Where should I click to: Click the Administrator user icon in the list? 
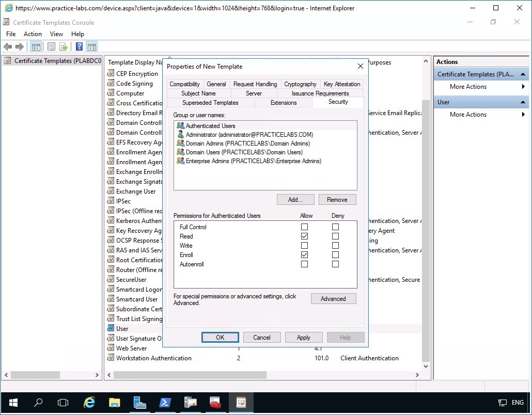(x=180, y=134)
